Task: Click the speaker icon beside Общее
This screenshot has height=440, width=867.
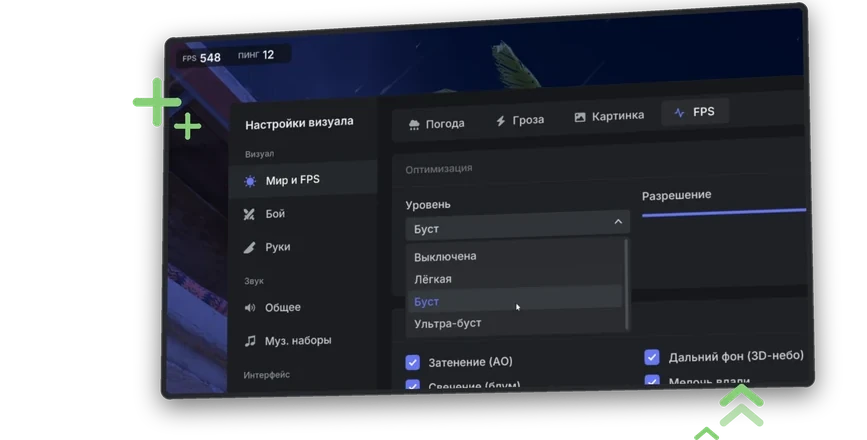Action: click(x=250, y=307)
